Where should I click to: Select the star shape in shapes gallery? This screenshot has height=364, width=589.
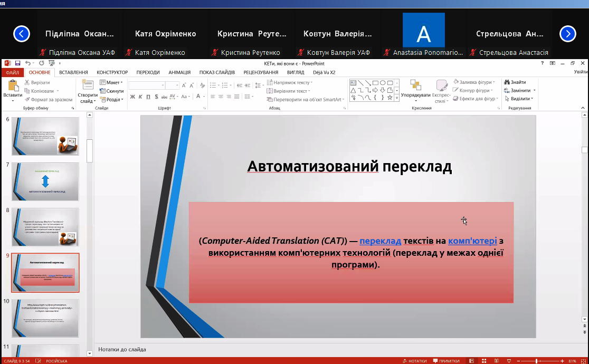pos(390,98)
